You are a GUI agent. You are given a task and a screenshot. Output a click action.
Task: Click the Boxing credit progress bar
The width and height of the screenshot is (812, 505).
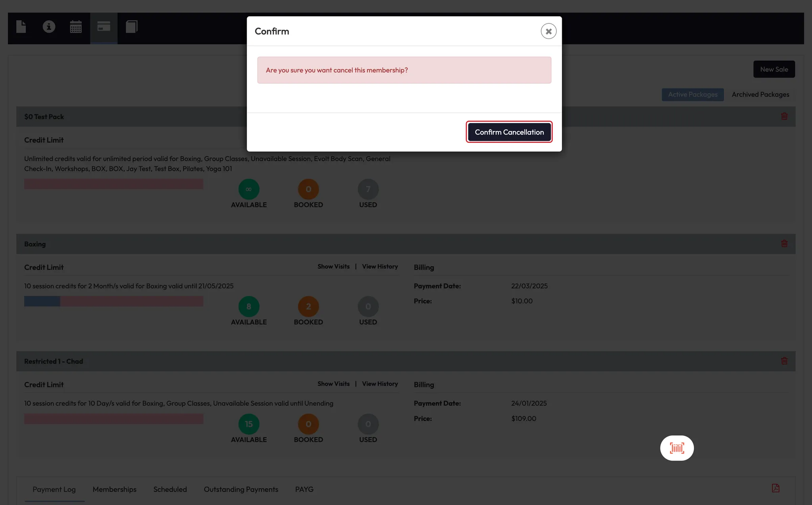pos(113,301)
